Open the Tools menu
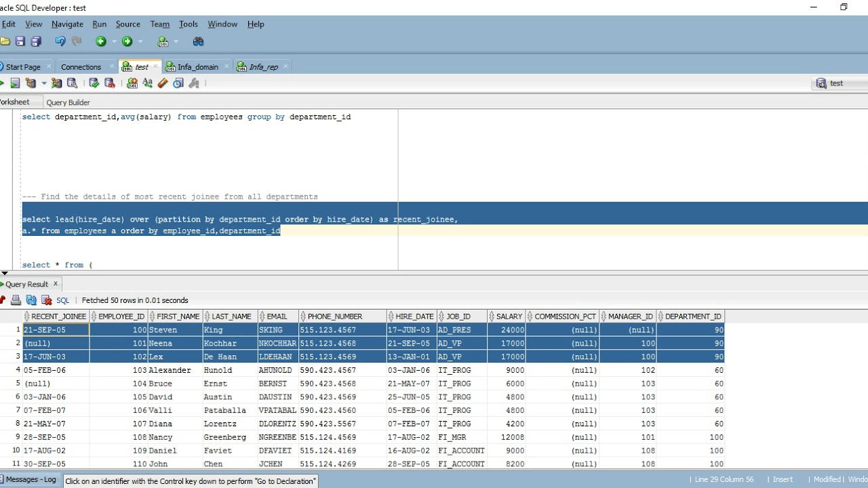868x488 pixels. tap(189, 24)
